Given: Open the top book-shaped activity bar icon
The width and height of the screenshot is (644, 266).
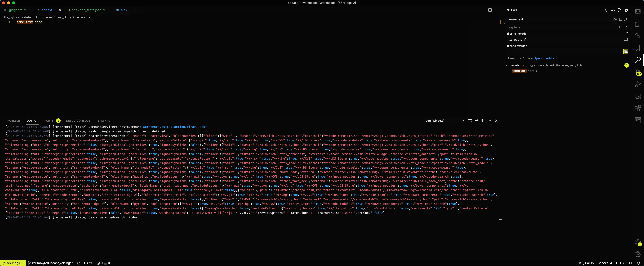Looking at the screenshot, I should (638, 12).
